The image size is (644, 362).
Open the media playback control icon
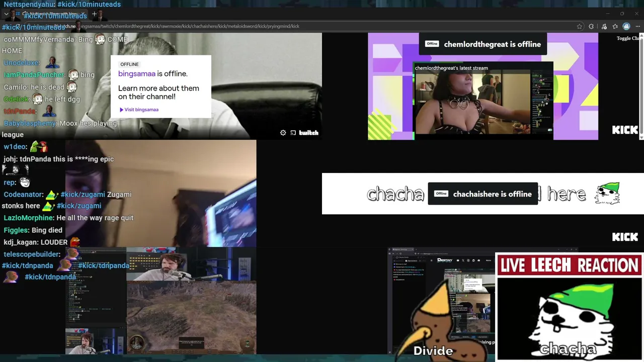[x=604, y=26]
